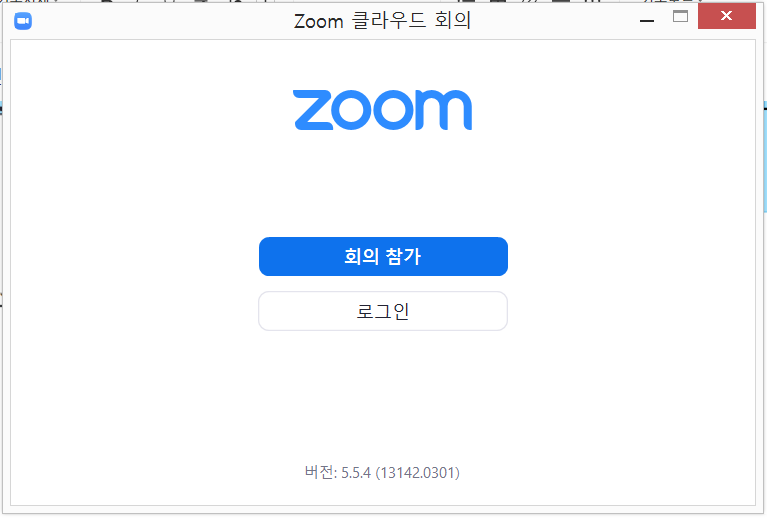
Task: Click 회의 word in the title bar
Action: click(453, 21)
